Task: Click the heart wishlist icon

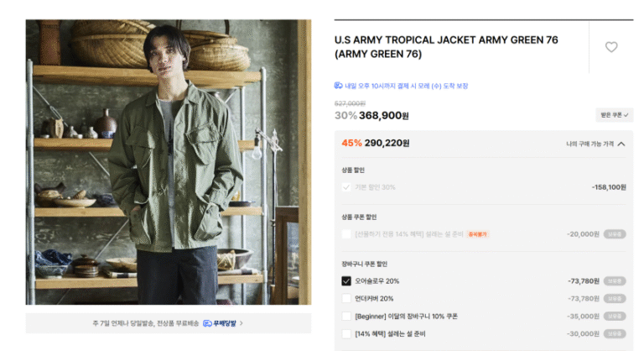Action: click(611, 47)
